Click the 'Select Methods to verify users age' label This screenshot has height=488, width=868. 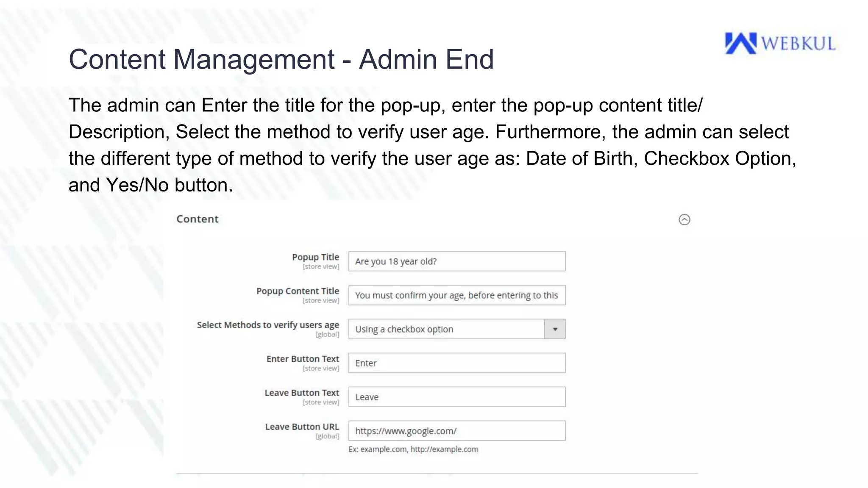point(268,325)
